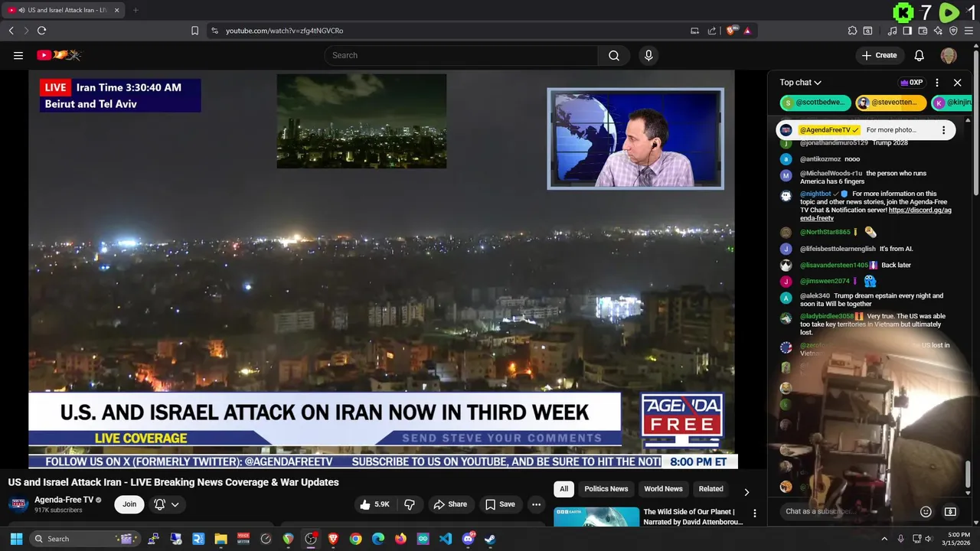This screenshot has height=551, width=980.
Task: Open more actions under the video
Action: 536,504
